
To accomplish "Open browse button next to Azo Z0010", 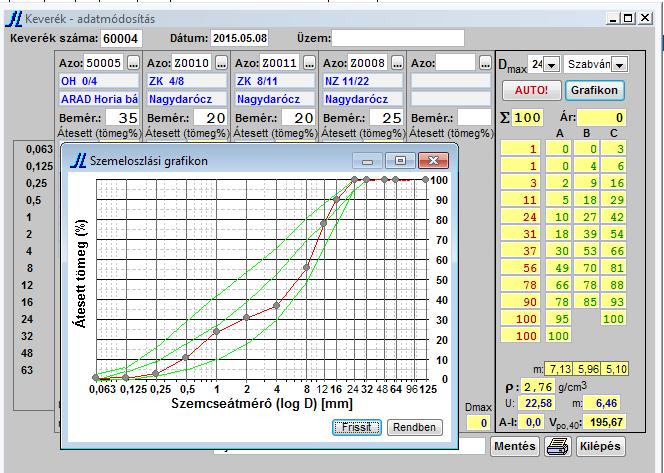I will point(221,63).
